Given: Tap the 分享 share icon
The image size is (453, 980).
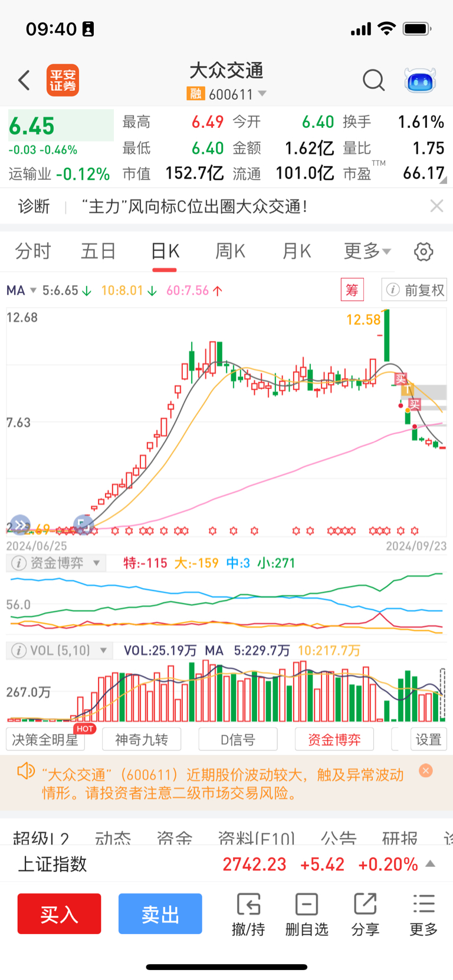Looking at the screenshot, I should point(365,914).
